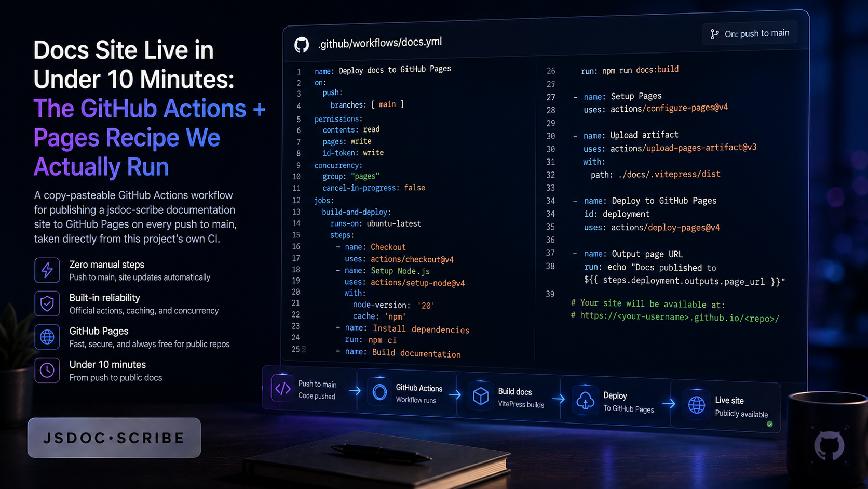Click the branch icon in the On: push badge
This screenshot has height=489, width=868.
tap(715, 34)
